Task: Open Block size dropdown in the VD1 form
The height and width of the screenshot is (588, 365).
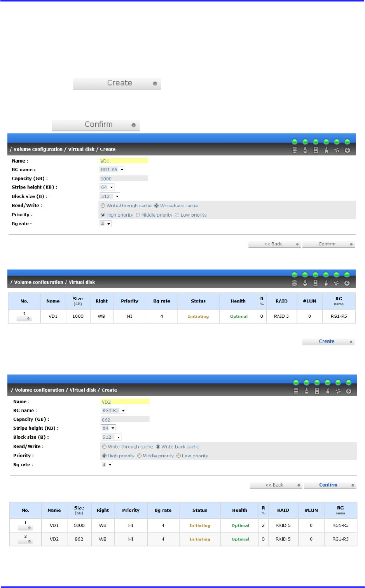Action: tap(110, 196)
